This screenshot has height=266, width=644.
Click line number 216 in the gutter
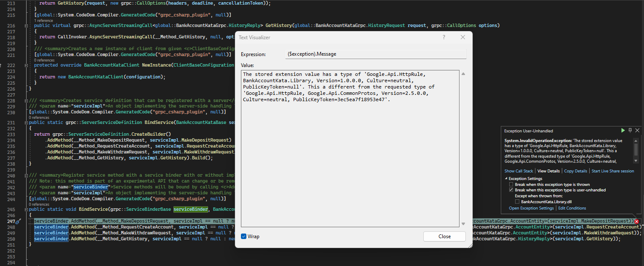tap(11, 25)
